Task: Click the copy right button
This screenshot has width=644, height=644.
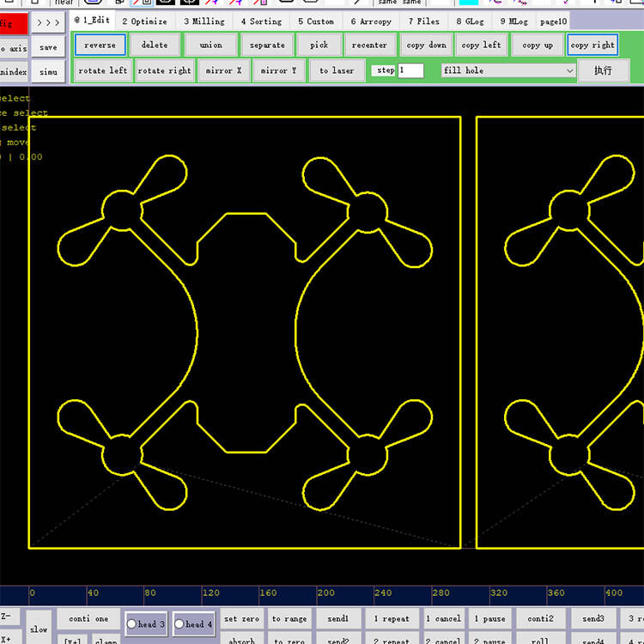Action: (x=592, y=46)
